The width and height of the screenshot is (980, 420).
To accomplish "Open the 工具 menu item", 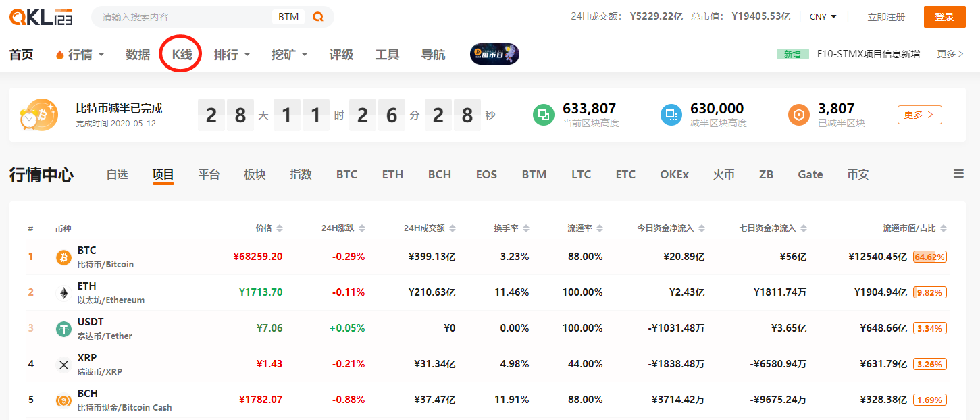I will tap(388, 55).
